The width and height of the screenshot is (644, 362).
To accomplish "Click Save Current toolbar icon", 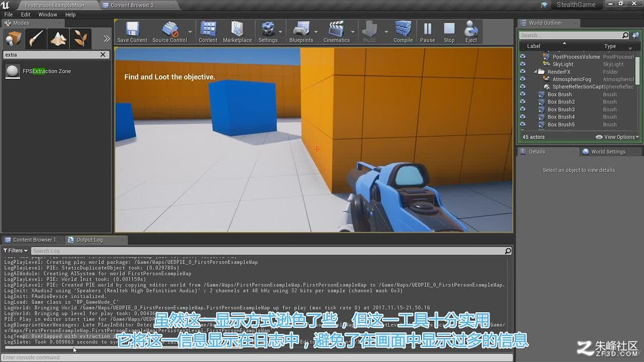I will 132,32.
